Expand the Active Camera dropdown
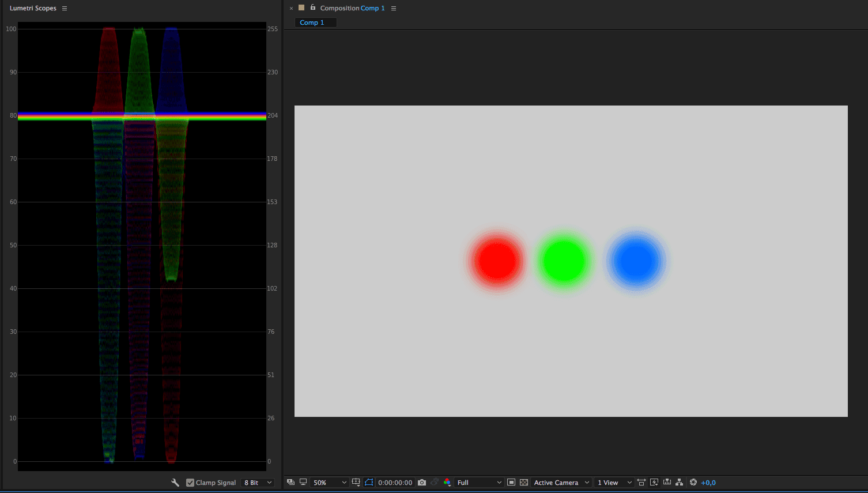This screenshot has height=493, width=868. [x=561, y=483]
